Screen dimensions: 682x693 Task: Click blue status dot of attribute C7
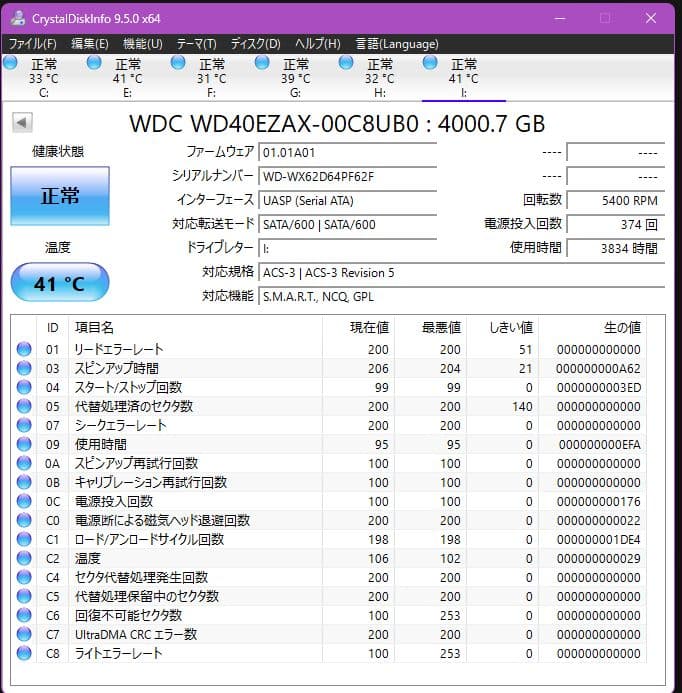click(24, 634)
